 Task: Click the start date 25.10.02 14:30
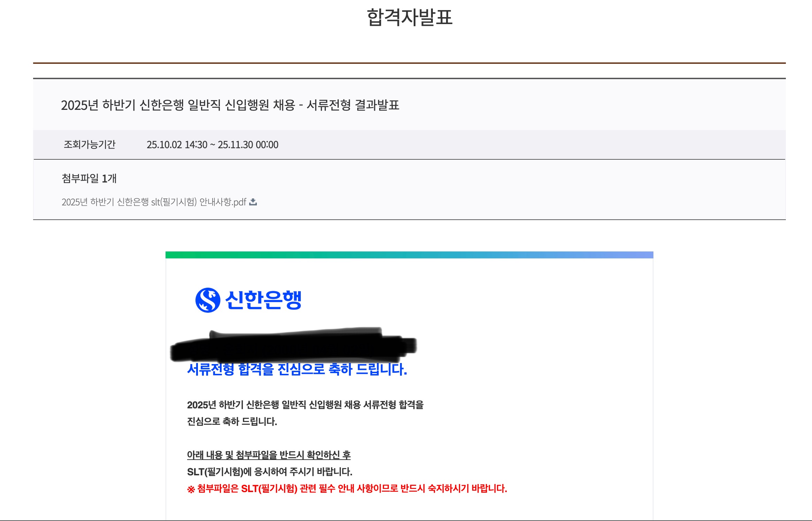pos(177,145)
